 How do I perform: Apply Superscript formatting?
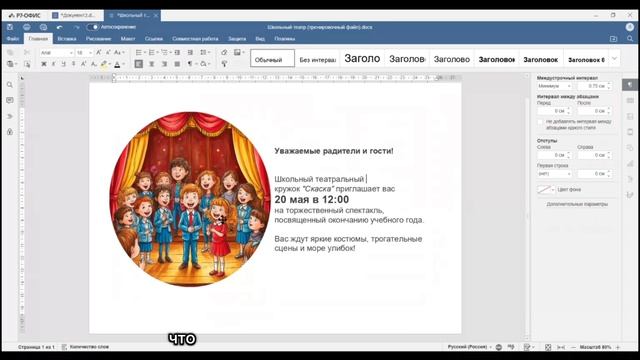83,64
